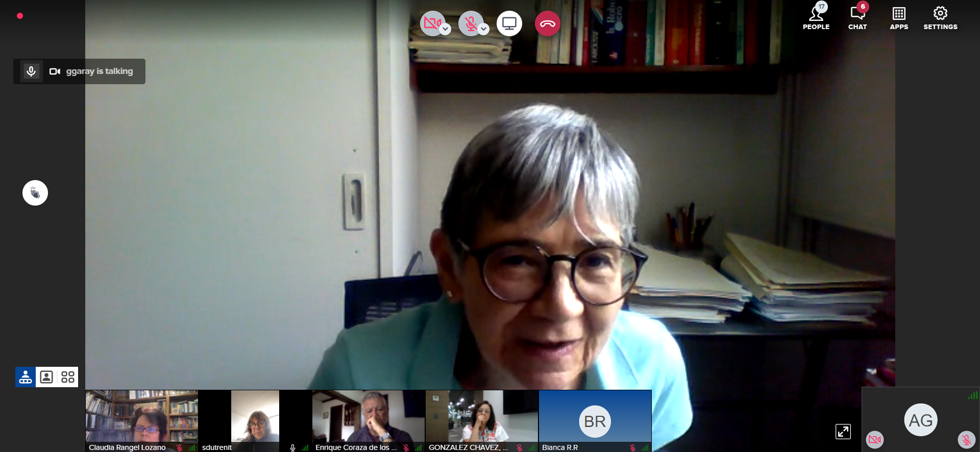The image size is (980, 452).
Task: Click the name label 'Claudia Rangel Lozano'
Action: pos(127,447)
